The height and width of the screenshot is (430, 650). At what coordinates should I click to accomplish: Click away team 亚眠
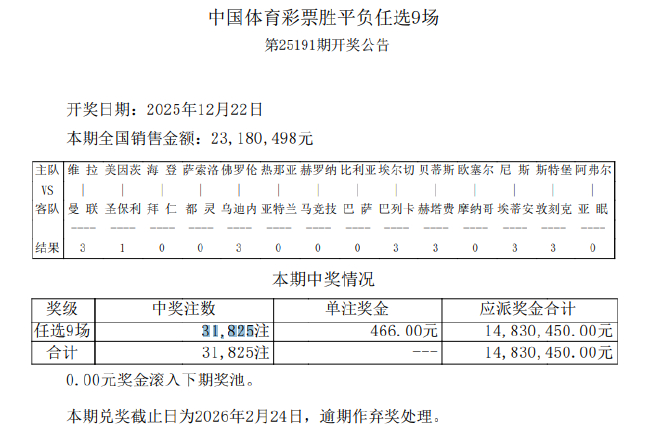click(x=593, y=209)
